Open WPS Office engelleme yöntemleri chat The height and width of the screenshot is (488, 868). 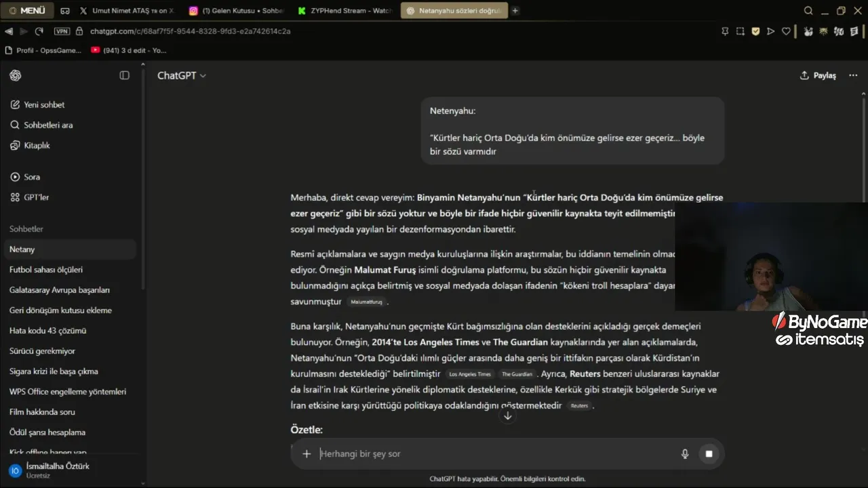click(x=71, y=392)
